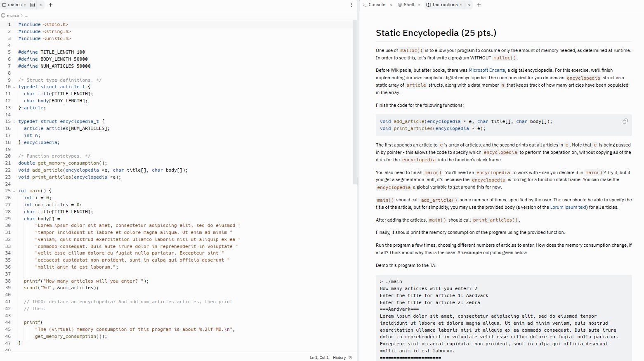Copy the function prototypes code block
644x361 pixels.
[625, 121]
